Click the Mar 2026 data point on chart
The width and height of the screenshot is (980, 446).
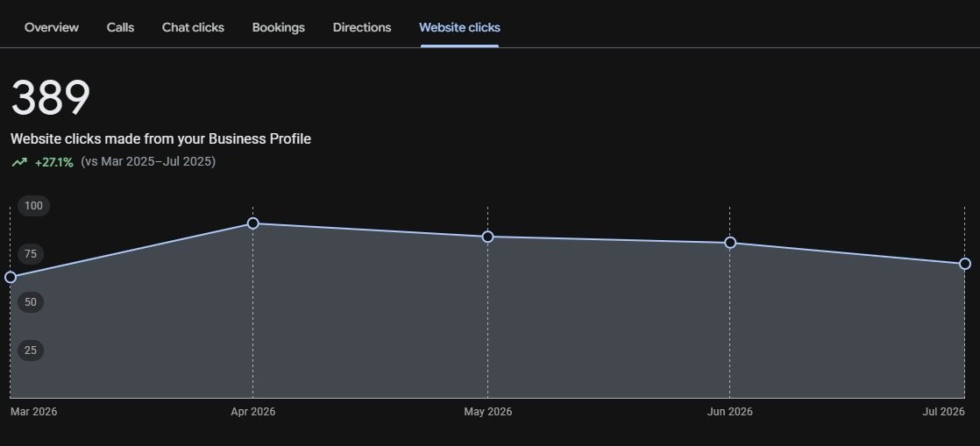tap(11, 278)
